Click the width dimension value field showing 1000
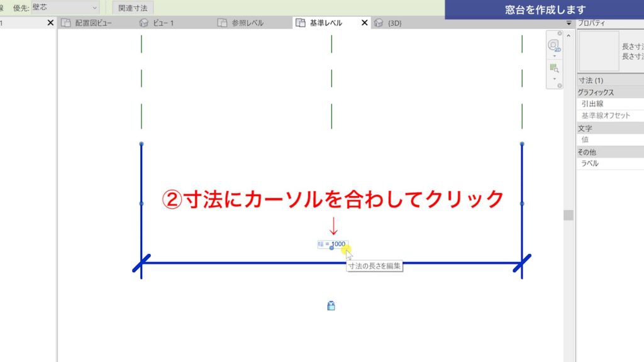Viewport: 644px width, 362px height. (x=333, y=243)
